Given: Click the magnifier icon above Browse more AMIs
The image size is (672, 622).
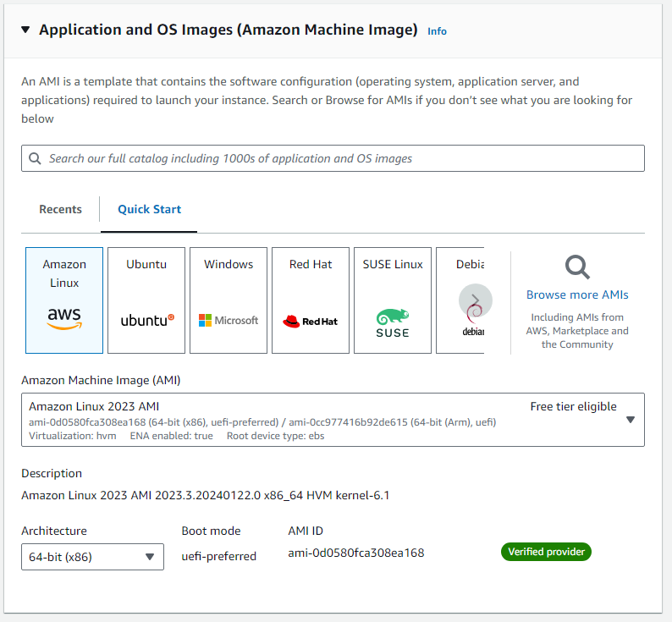Looking at the screenshot, I should [x=577, y=267].
